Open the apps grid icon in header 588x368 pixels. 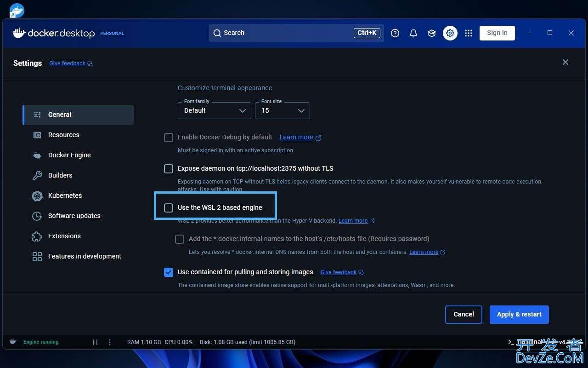(469, 33)
